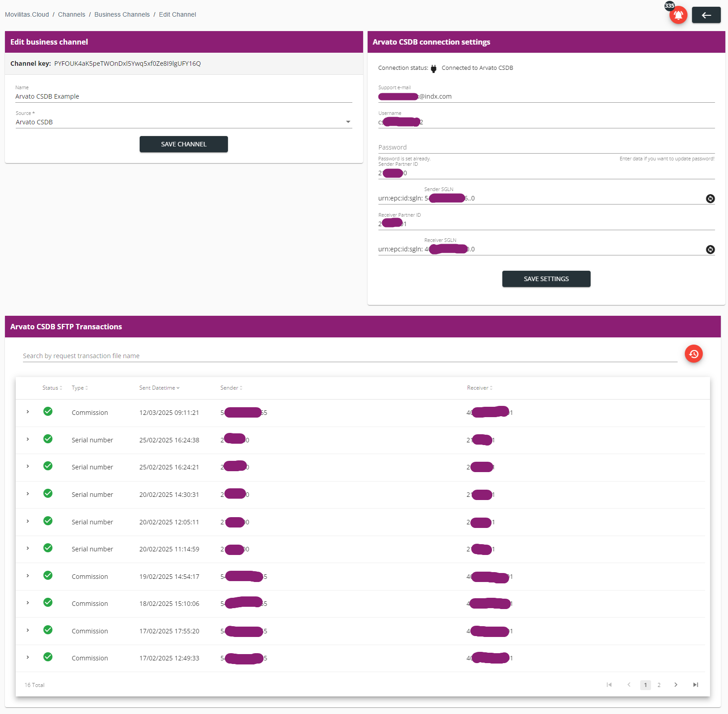Viewport: 728px width, 714px height.
Task: Click success status icon for 25/02/2025 16:24:38 row
Action: pos(48,439)
